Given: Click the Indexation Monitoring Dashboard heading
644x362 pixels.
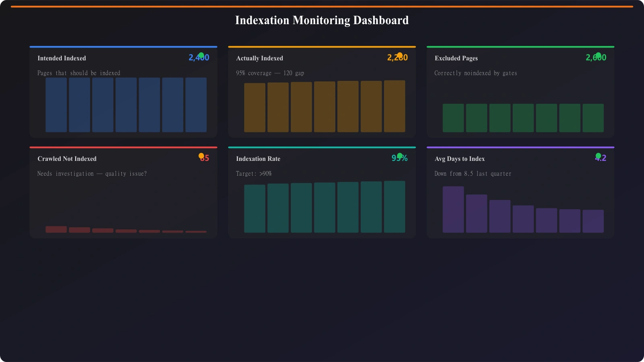Looking at the screenshot, I should pos(322,20).
